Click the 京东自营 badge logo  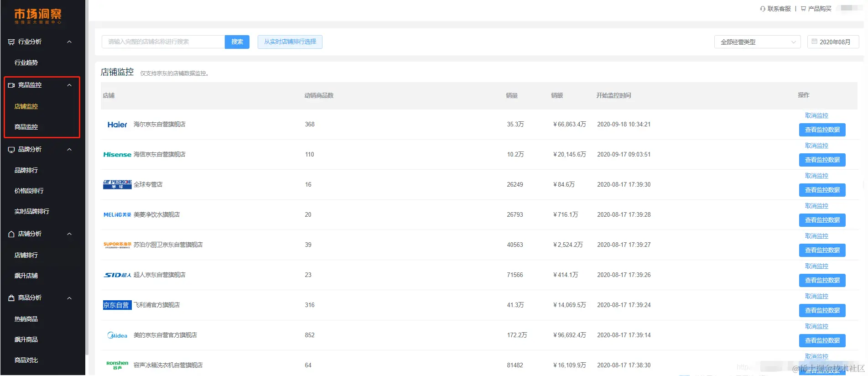coord(117,305)
